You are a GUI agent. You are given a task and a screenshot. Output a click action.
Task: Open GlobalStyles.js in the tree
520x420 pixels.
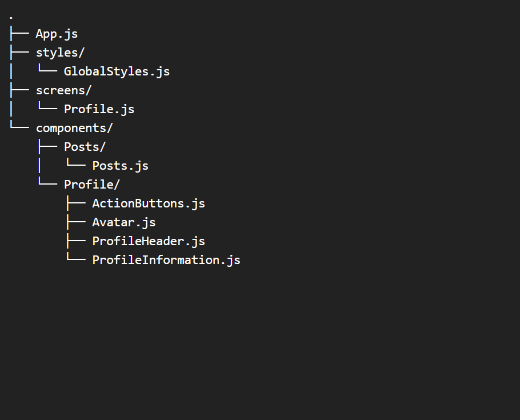(117, 71)
